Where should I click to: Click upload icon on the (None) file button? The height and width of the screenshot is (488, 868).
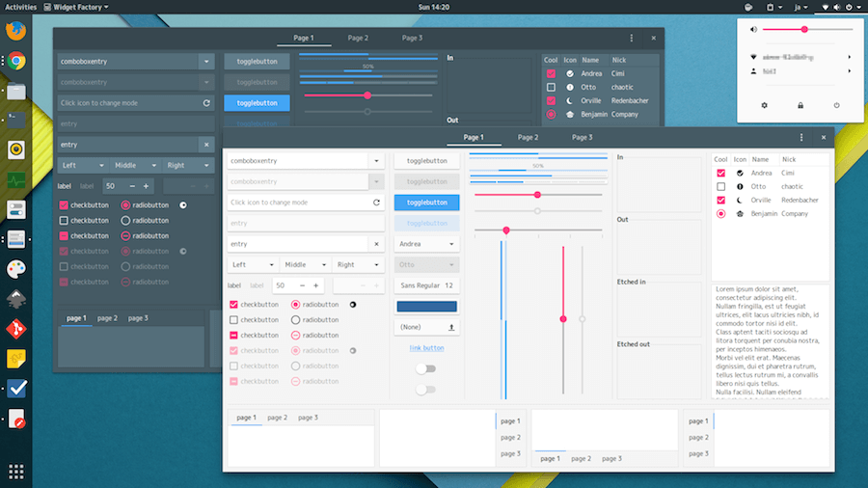[x=451, y=327]
